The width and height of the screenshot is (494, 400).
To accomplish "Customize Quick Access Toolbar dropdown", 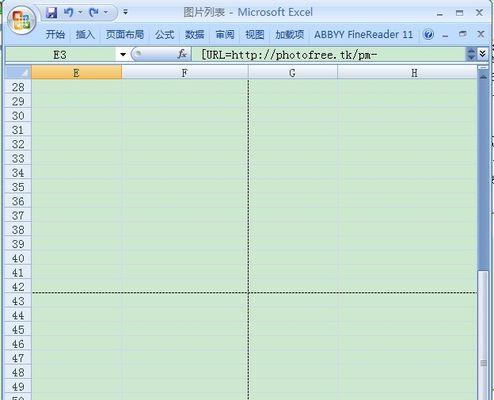I will (x=125, y=13).
